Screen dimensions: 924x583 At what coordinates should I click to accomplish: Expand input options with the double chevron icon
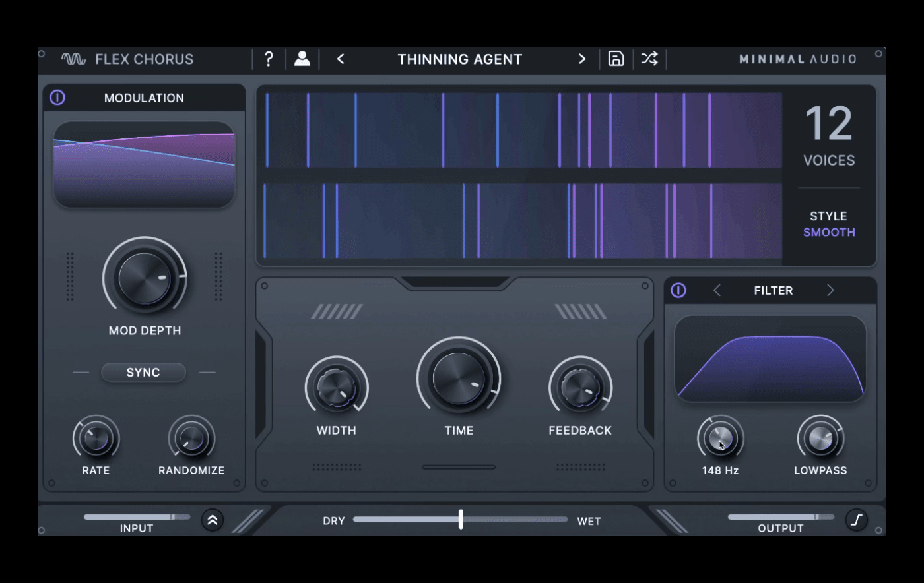tap(212, 520)
